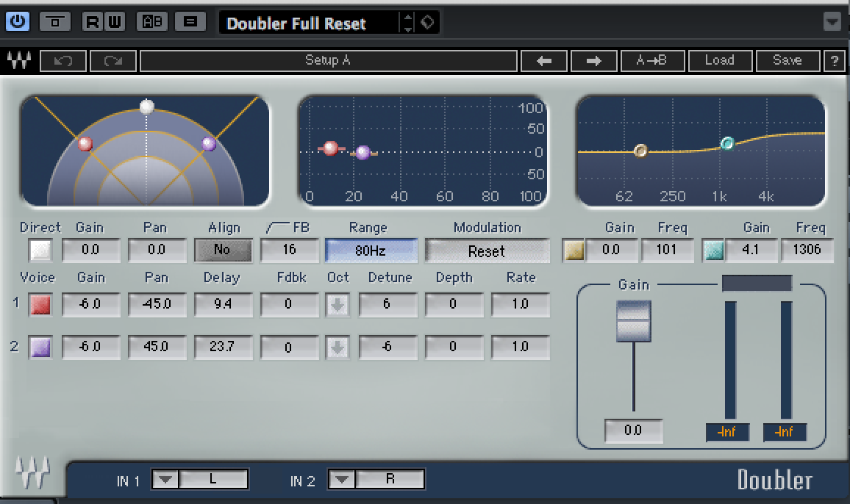Toggle Voice 2 octave down arrow
Viewport: 850px width, 504px height.
tap(337, 348)
